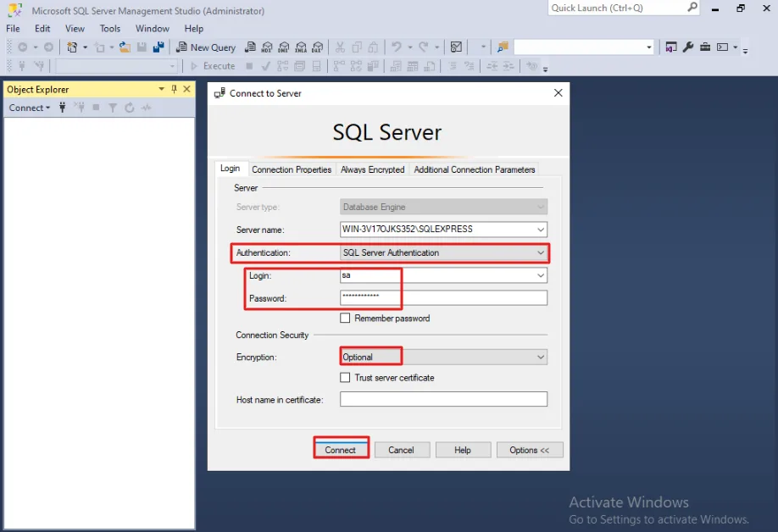Open a new DAX query
778x532 pixels.
[x=318, y=47]
